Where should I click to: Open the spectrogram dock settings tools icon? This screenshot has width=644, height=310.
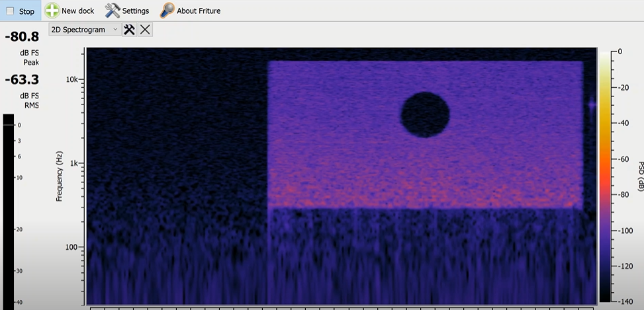click(129, 30)
